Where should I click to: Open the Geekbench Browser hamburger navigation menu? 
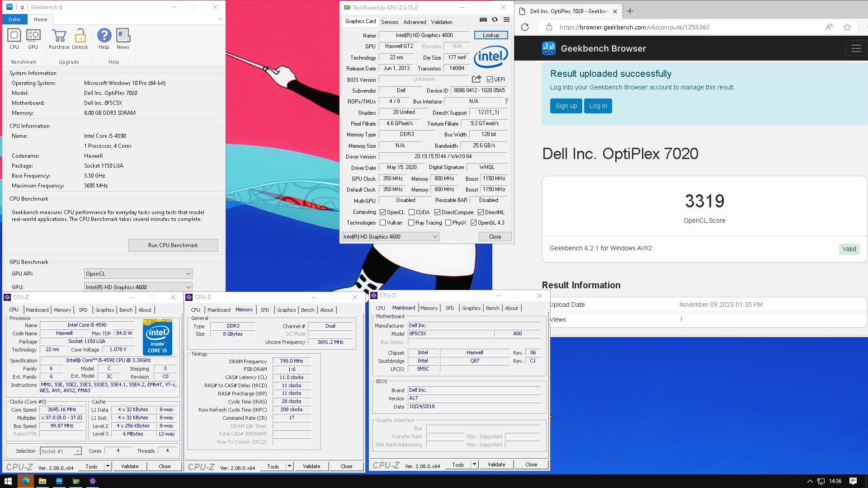856,48
